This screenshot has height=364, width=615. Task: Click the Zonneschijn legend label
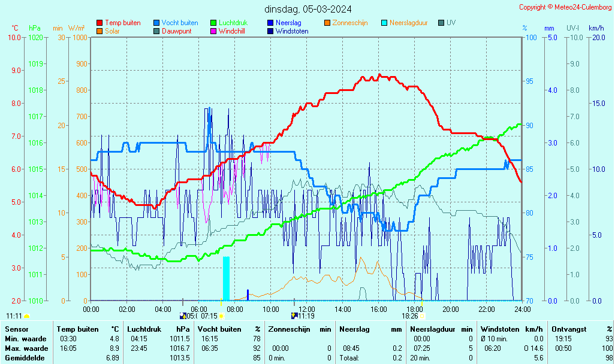click(x=350, y=23)
